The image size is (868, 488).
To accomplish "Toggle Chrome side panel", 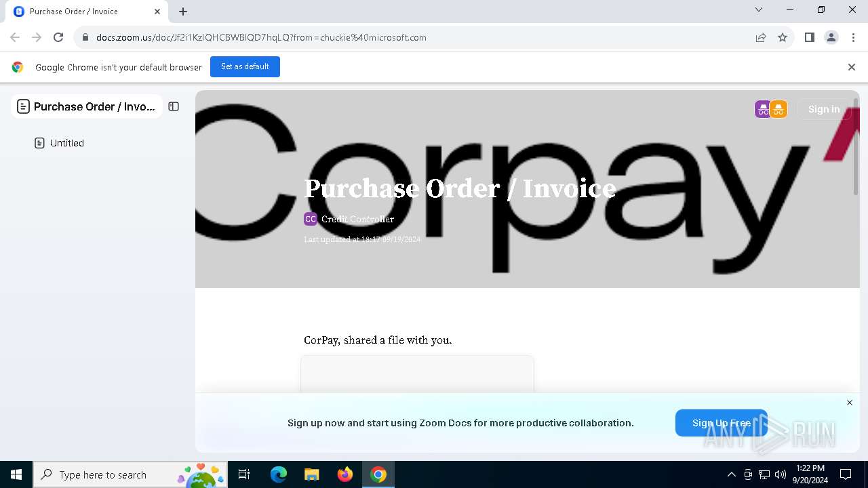I will 809,37.
